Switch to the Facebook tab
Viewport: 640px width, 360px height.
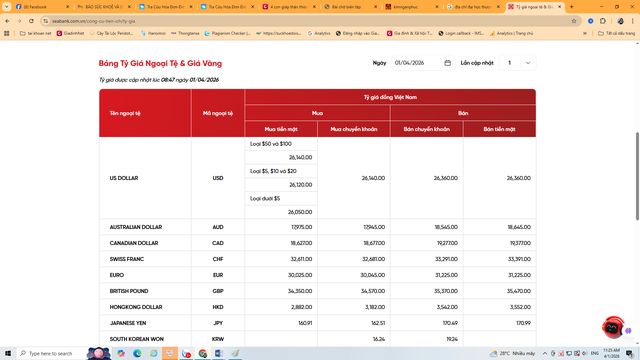(x=41, y=7)
